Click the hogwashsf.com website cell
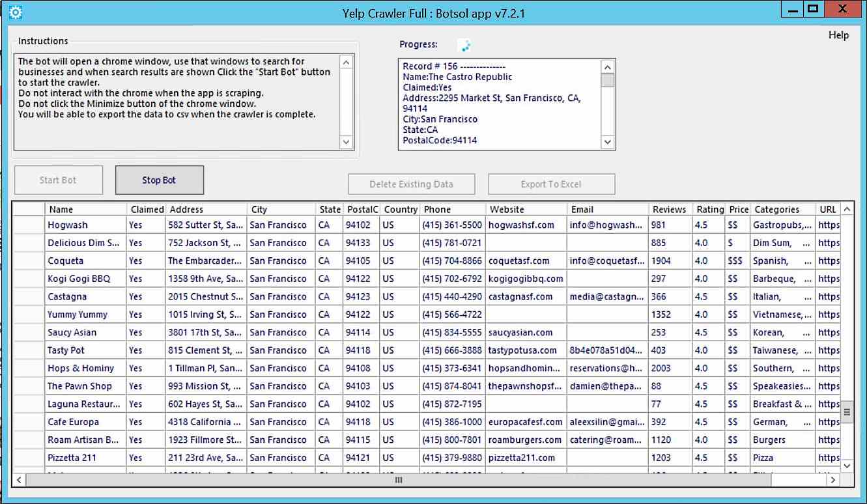 [526, 225]
